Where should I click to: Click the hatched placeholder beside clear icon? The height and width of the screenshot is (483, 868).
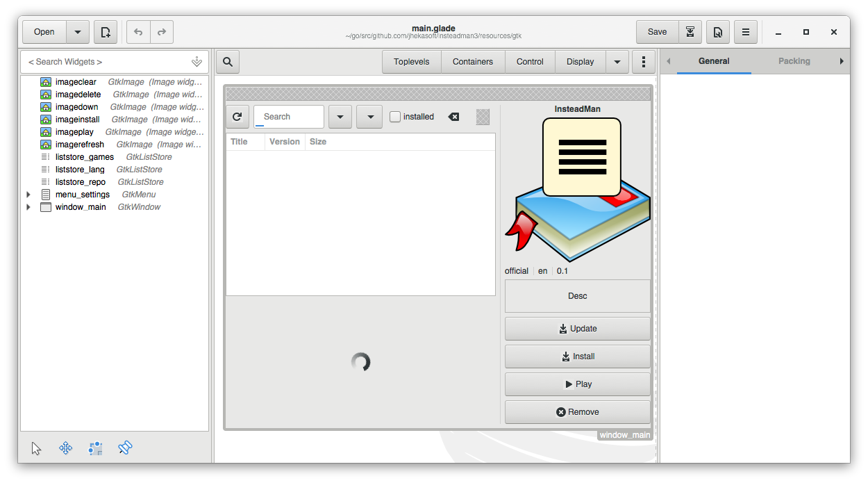483,117
